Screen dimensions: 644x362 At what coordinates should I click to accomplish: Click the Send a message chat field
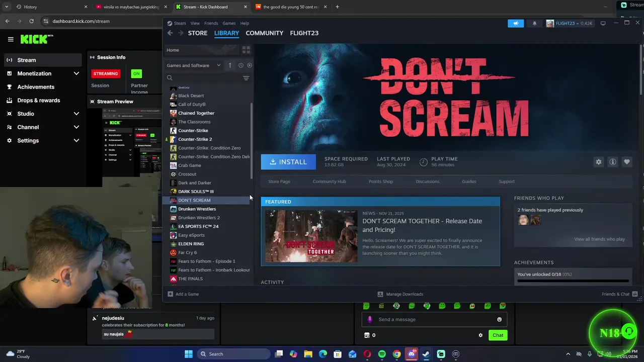(x=434, y=319)
